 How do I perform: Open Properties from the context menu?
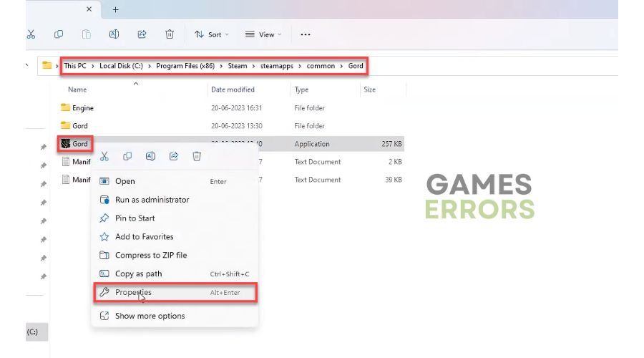(x=175, y=293)
